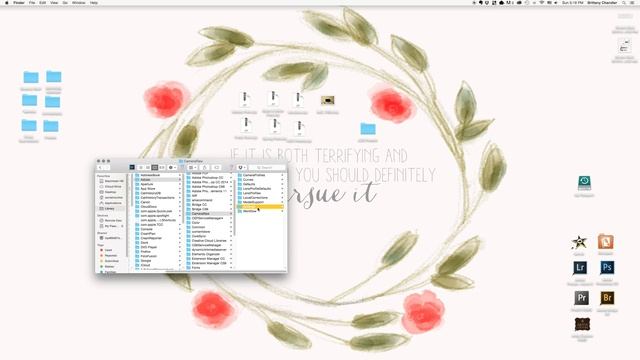The image size is (640, 360).
Task: Open Notification Center in menu bar
Action: coord(632,3)
